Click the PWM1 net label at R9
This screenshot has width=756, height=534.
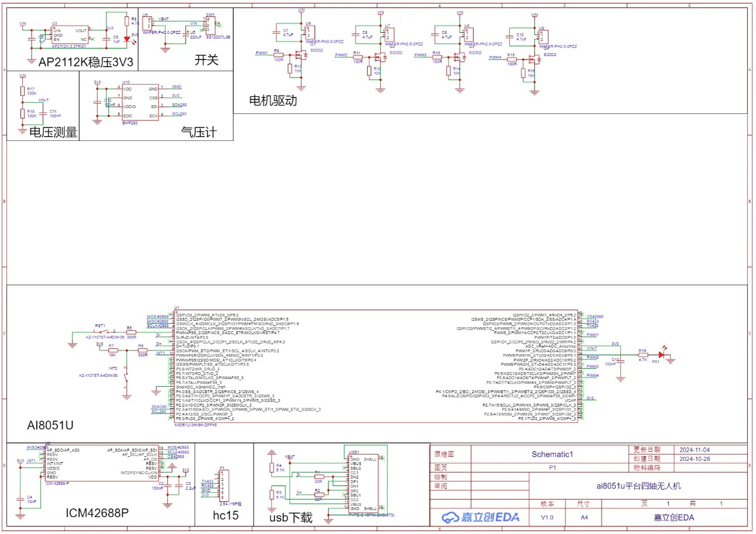261,53
